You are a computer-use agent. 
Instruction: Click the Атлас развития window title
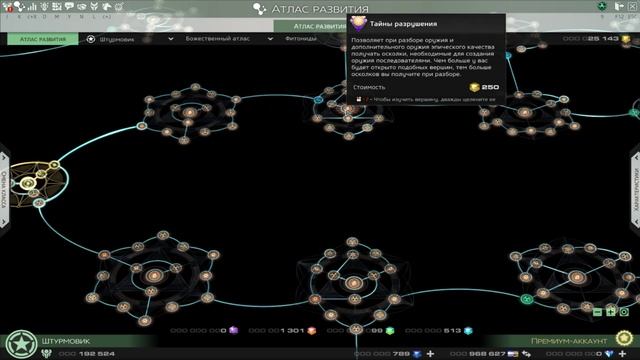320,9
